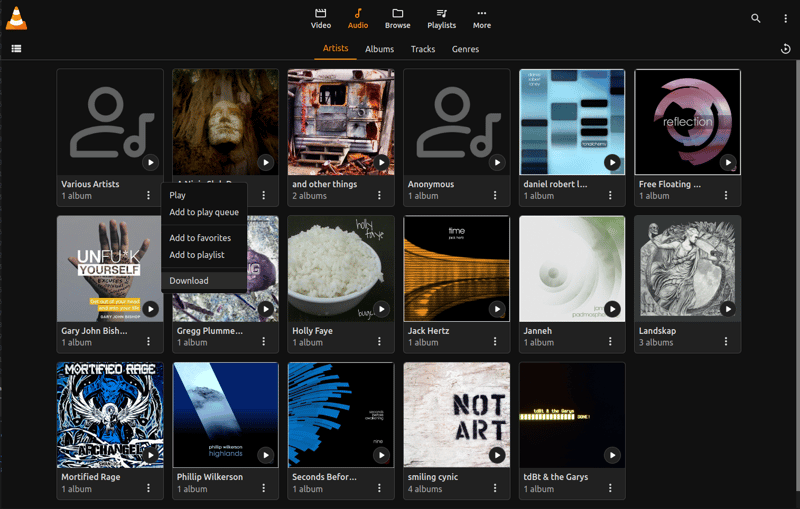Play Mortified Rage artist
The height and width of the screenshot is (509, 800).
[x=150, y=455]
